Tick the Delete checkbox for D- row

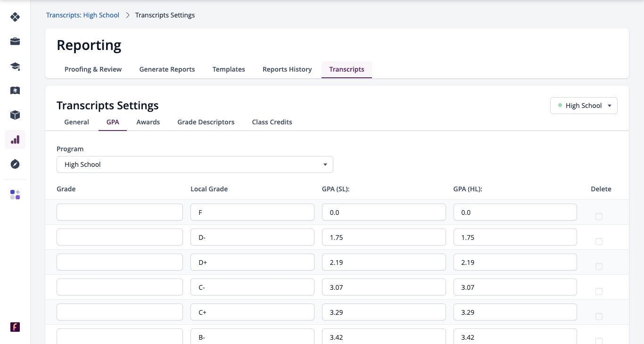point(599,242)
